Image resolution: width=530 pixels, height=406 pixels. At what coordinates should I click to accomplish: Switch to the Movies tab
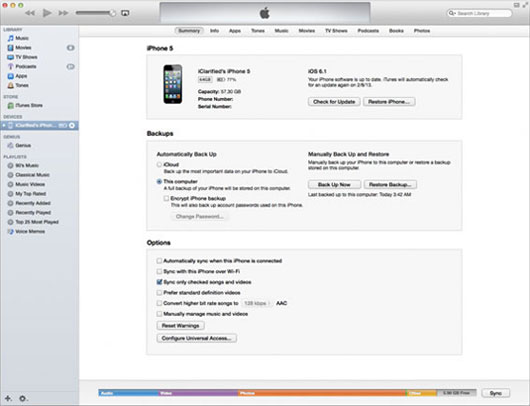click(x=307, y=31)
